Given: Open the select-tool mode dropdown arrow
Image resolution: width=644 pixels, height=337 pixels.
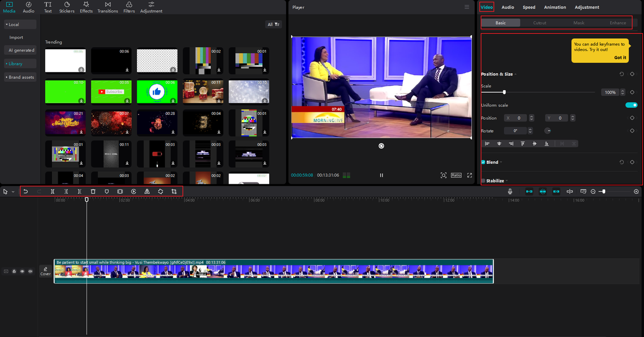Looking at the screenshot, I should (13, 192).
